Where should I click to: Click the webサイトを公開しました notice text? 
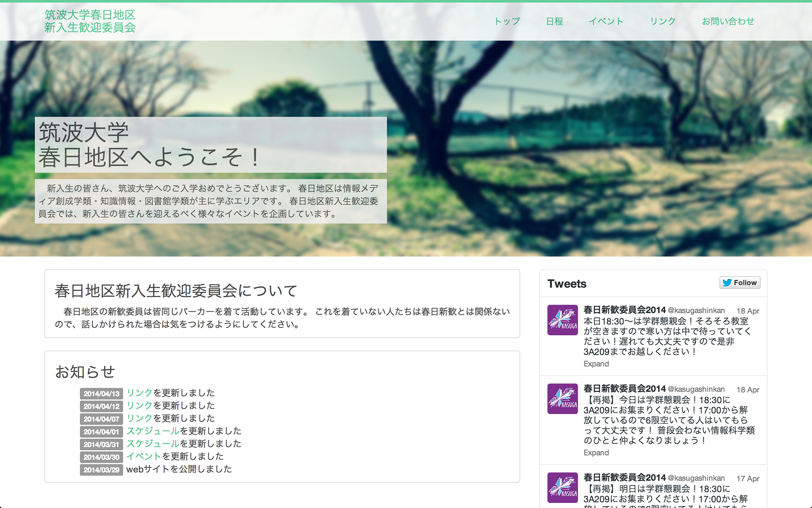point(179,469)
